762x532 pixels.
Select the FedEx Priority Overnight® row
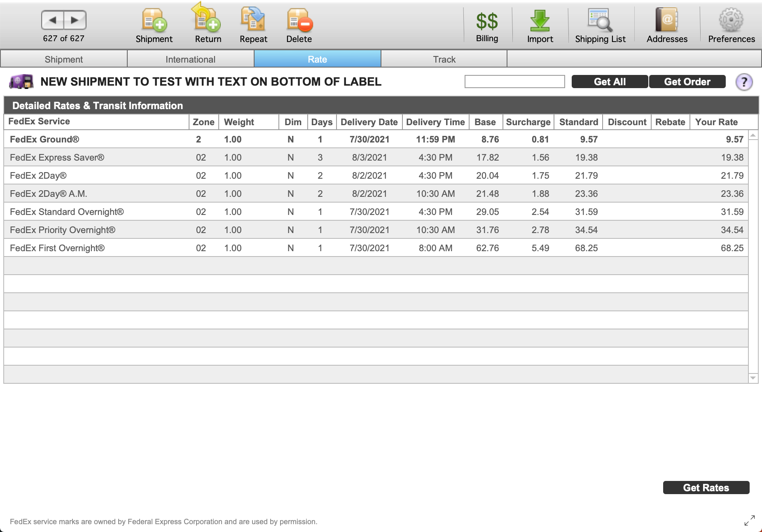(x=376, y=230)
